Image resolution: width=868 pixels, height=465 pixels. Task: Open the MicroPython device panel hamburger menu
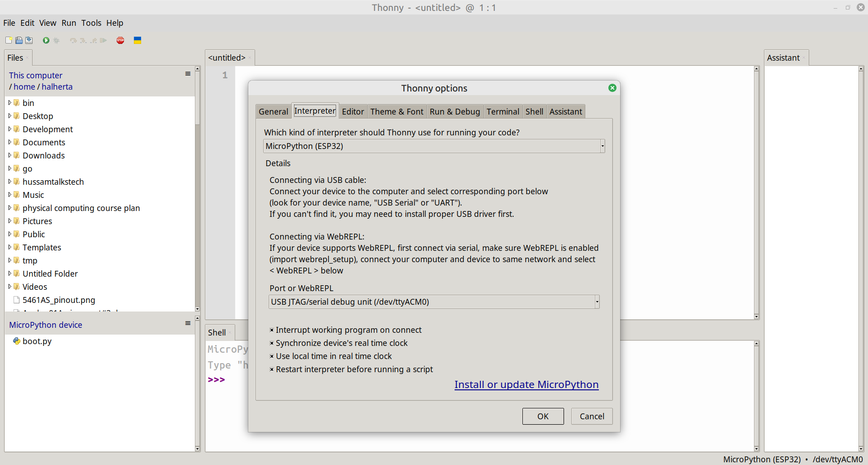tap(188, 323)
